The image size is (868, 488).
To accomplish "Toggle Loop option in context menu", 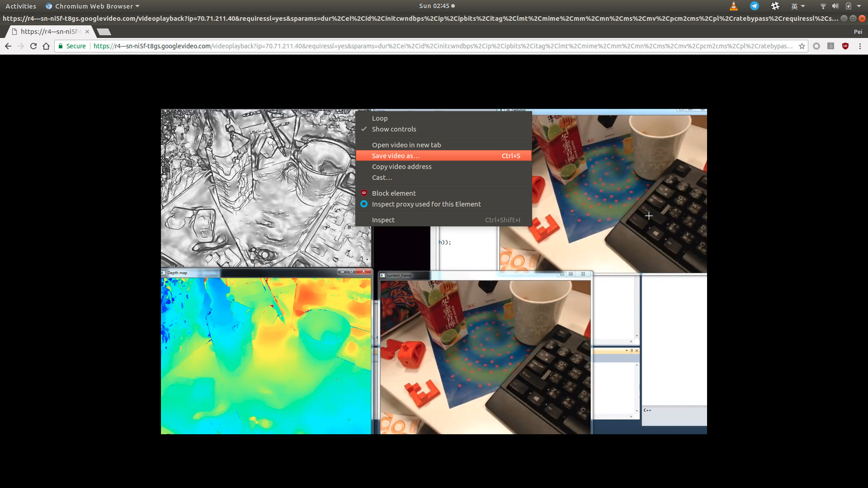I will click(379, 118).
